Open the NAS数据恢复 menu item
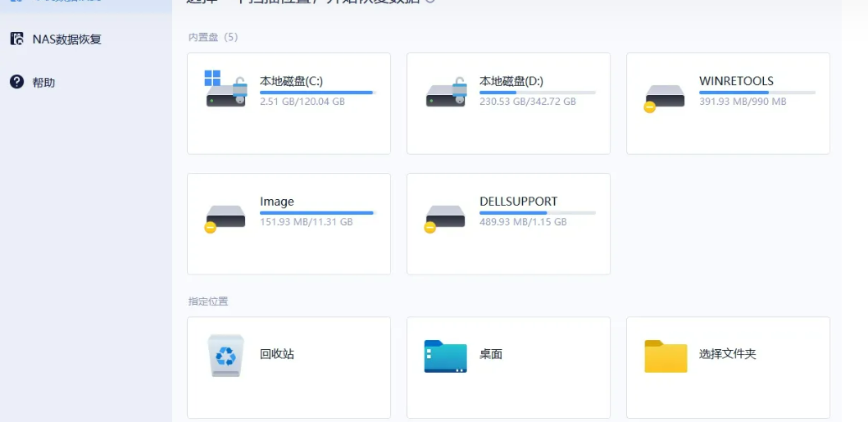Screen dimensions: 868x422 66,39
